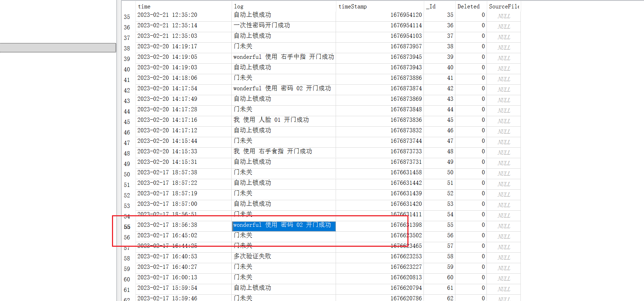Select row number 55 in the grid

click(x=127, y=227)
